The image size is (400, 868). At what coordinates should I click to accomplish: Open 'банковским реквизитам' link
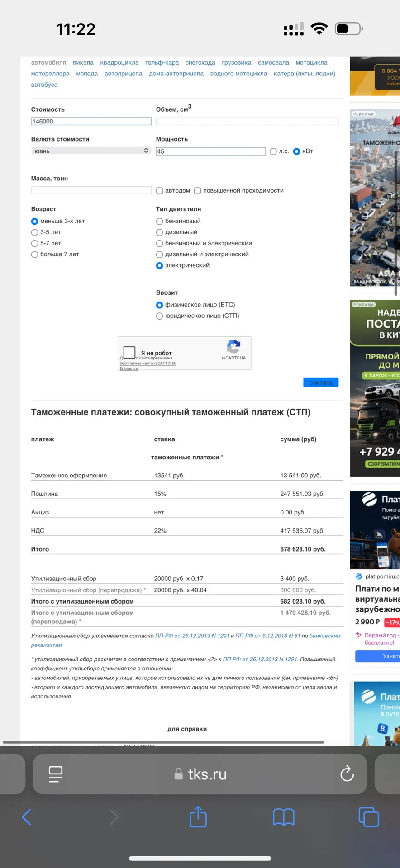pyautogui.click(x=186, y=641)
